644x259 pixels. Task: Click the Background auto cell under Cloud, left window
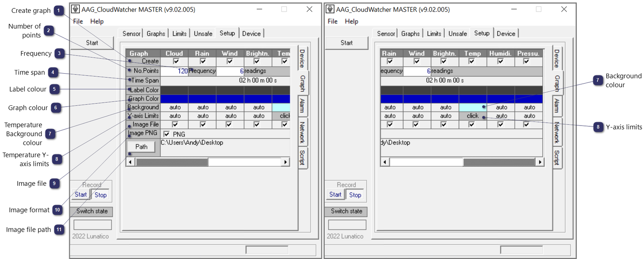(x=175, y=107)
